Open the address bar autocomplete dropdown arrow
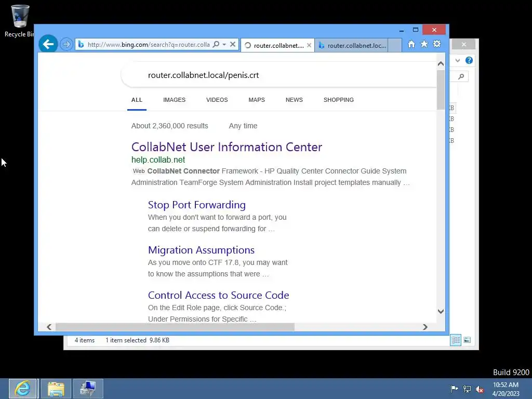 [x=224, y=45]
